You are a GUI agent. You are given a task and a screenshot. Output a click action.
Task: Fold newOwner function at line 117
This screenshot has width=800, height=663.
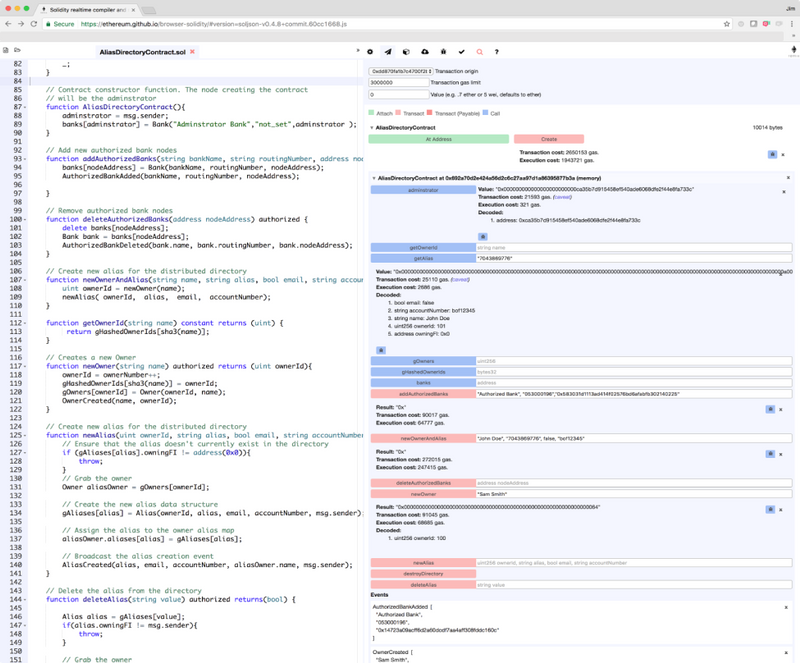[26, 366]
